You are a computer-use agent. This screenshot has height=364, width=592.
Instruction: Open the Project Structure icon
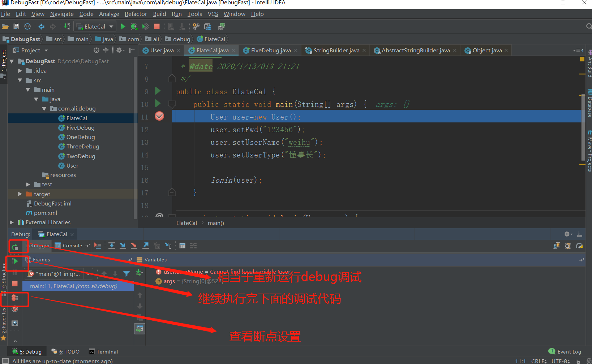point(207,26)
